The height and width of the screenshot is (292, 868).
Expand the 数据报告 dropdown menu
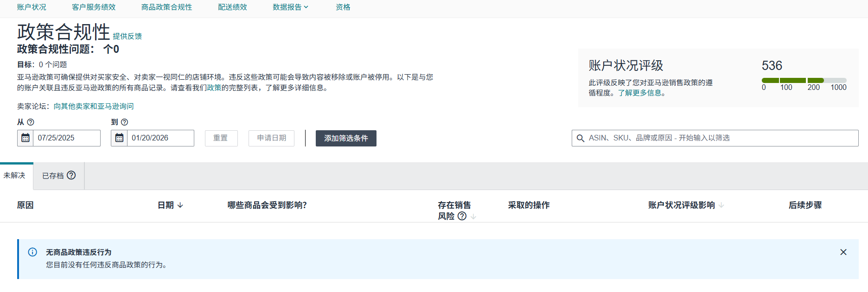[x=290, y=7]
